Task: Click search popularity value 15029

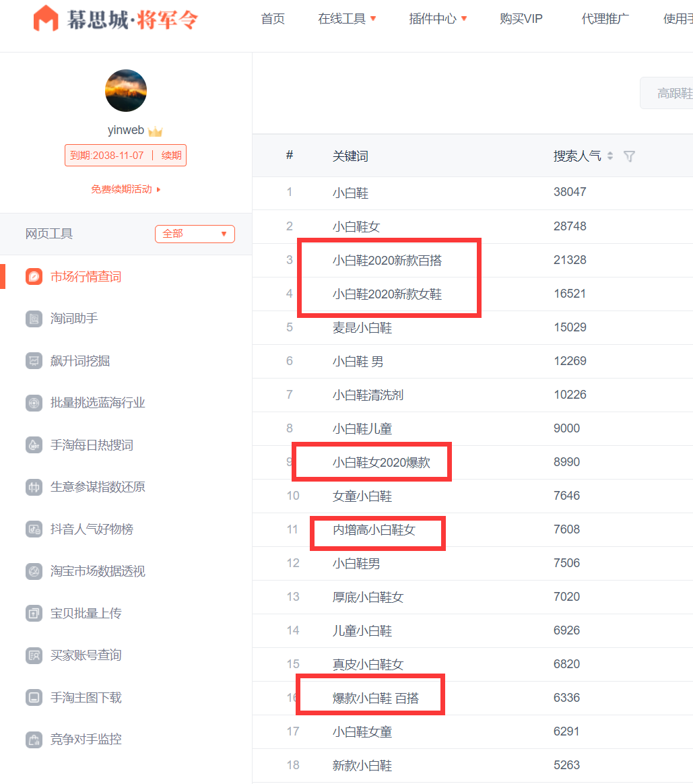Action: (x=570, y=327)
